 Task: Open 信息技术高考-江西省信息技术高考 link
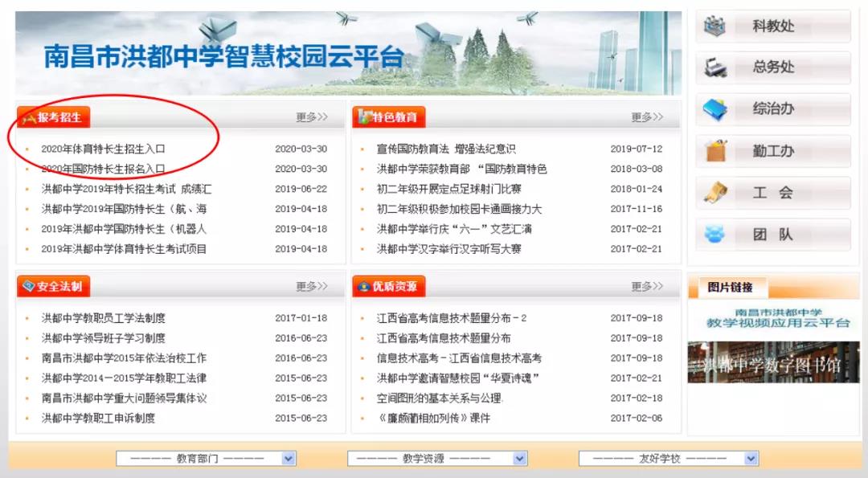coord(460,358)
